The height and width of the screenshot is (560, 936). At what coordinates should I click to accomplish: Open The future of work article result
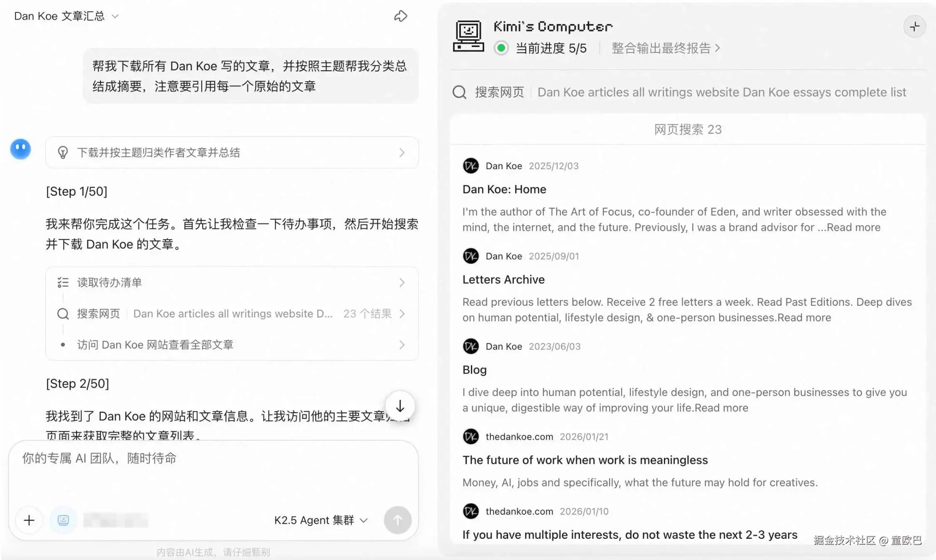585,460
